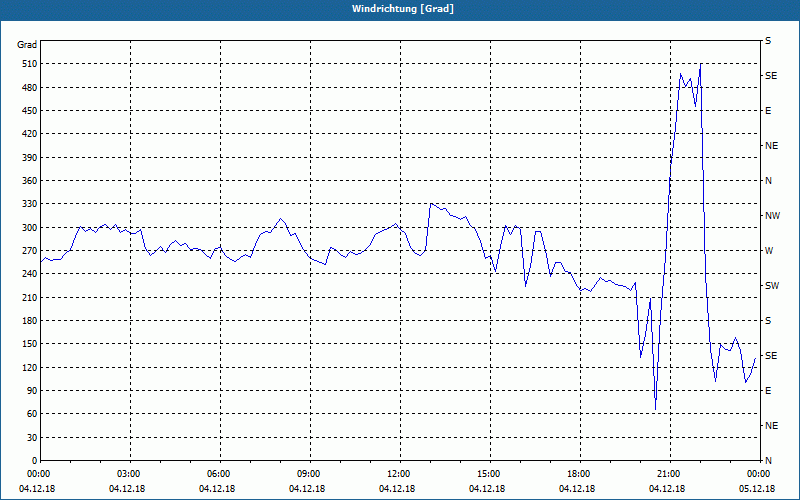Select the 0 origin label on y-axis
800x500 pixels.
point(35,461)
